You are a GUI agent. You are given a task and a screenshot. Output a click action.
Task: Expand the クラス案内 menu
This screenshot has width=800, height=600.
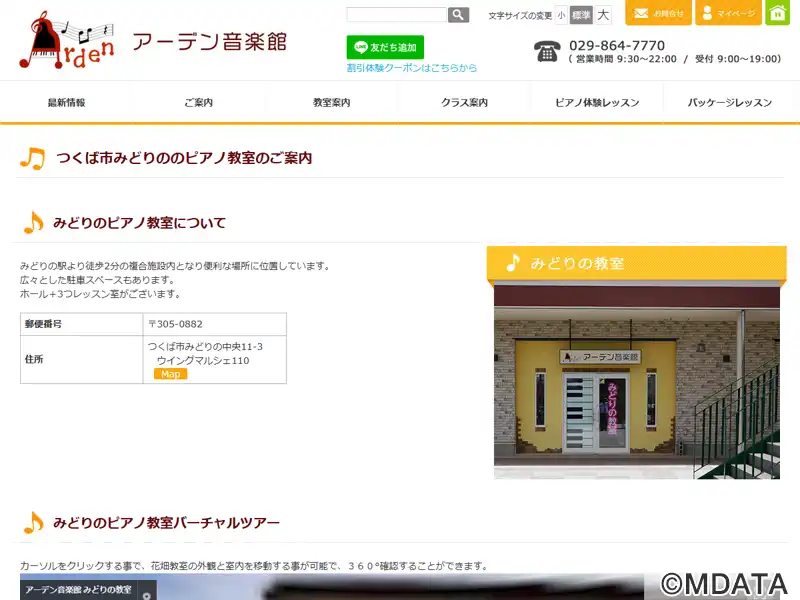(464, 103)
